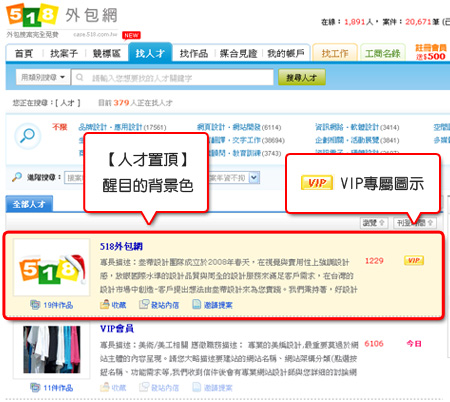Click the 518 外包網 logo
The width and height of the screenshot is (450, 402).
click(62, 15)
